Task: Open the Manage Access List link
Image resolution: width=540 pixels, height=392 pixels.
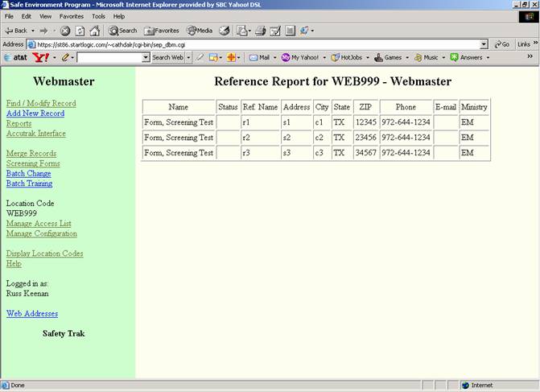Action: pos(39,224)
